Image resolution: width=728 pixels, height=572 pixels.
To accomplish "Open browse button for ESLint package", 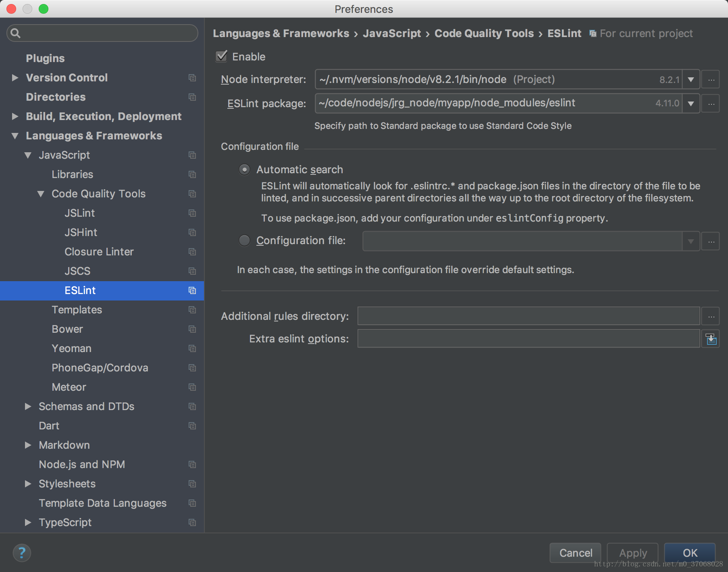I will pos(711,104).
